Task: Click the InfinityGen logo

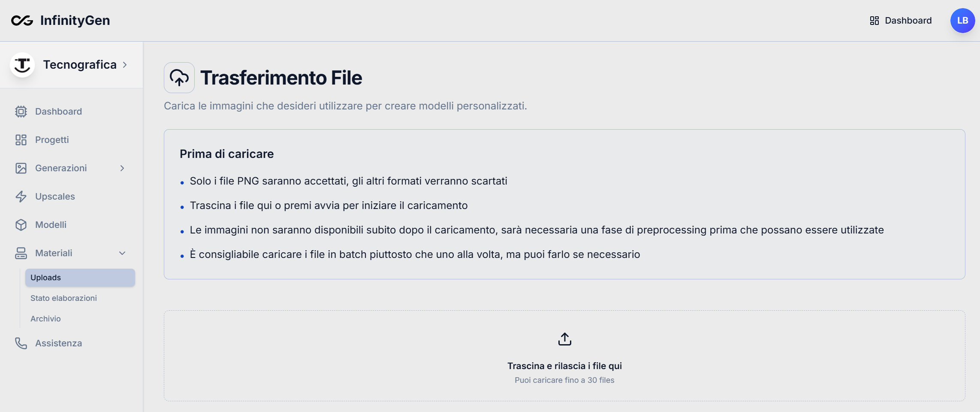Action: click(x=60, y=20)
